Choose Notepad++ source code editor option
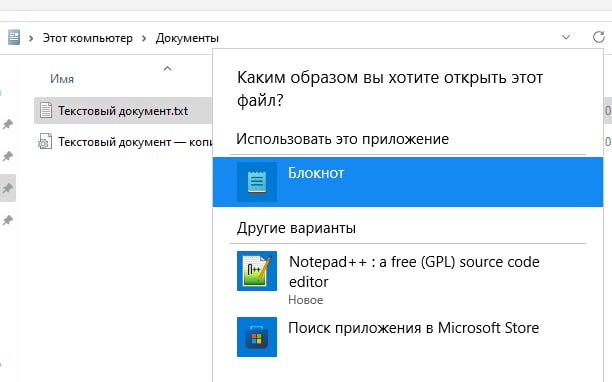This screenshot has height=382, width=612. pos(407,279)
